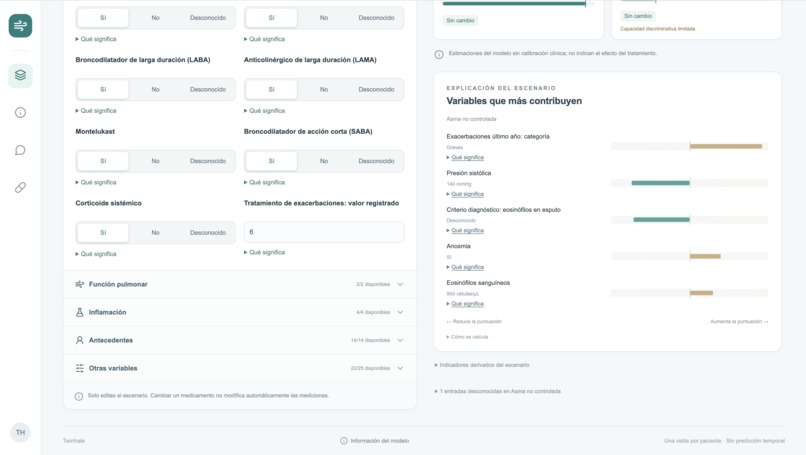Expand 'Qué significa' below the LABA options

click(x=96, y=111)
